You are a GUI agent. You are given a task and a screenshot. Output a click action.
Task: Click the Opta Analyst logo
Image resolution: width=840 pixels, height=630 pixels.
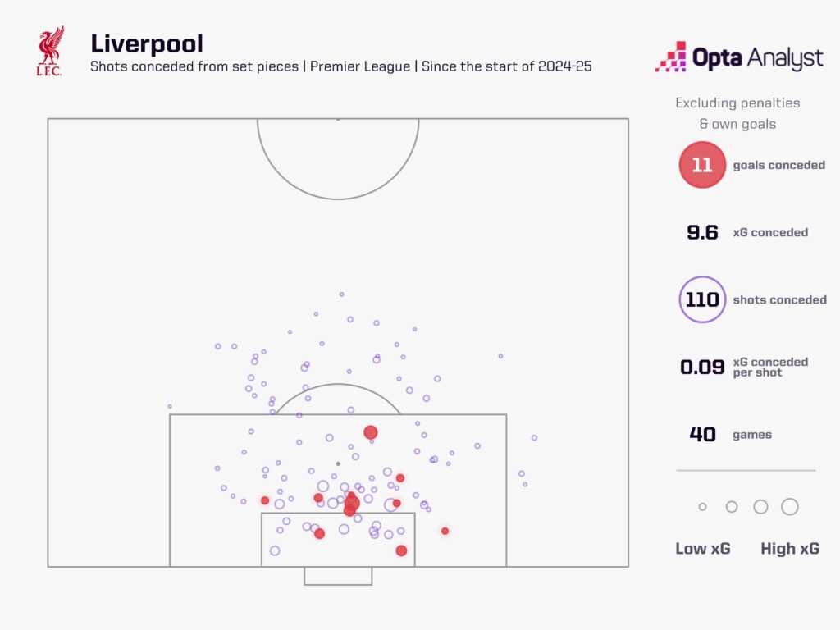coord(738,58)
